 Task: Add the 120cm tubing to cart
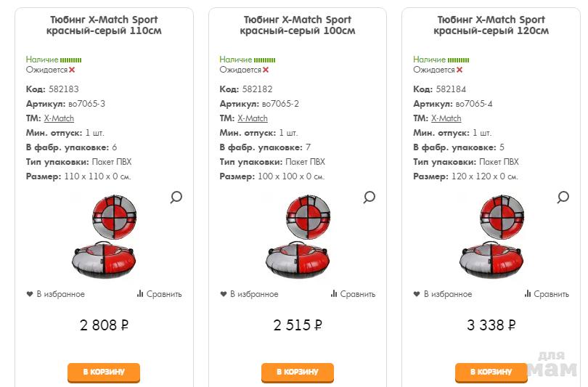pos(491,372)
